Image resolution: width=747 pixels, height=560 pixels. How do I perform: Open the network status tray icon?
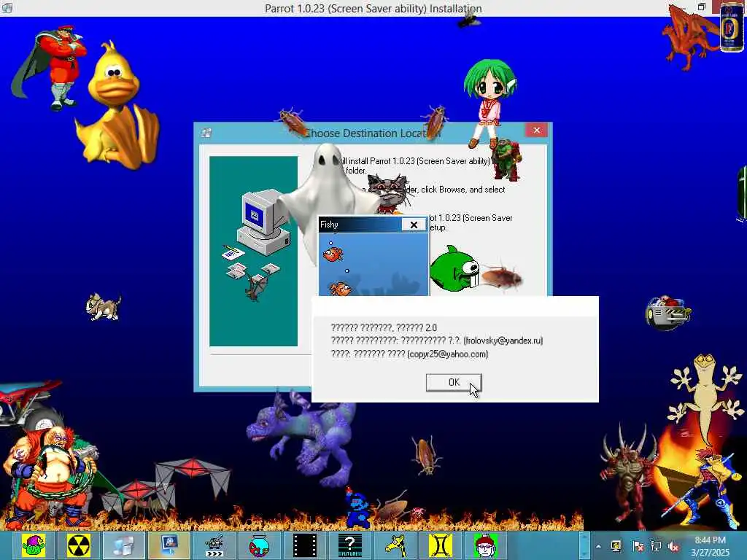(x=656, y=546)
